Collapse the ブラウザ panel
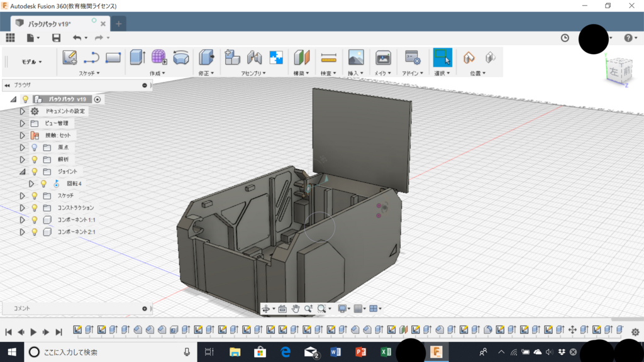 [7, 85]
